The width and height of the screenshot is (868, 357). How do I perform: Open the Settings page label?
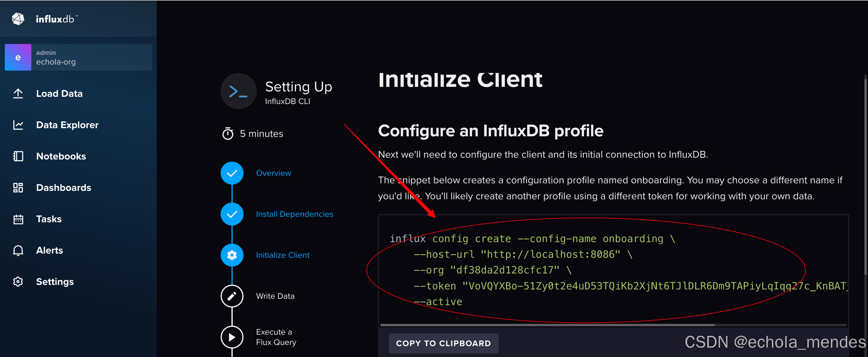click(55, 282)
